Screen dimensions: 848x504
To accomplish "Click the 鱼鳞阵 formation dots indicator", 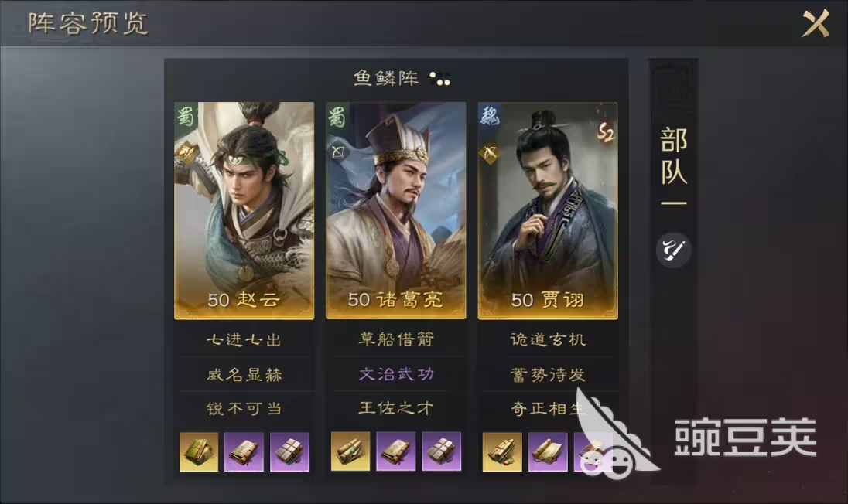I will (440, 79).
